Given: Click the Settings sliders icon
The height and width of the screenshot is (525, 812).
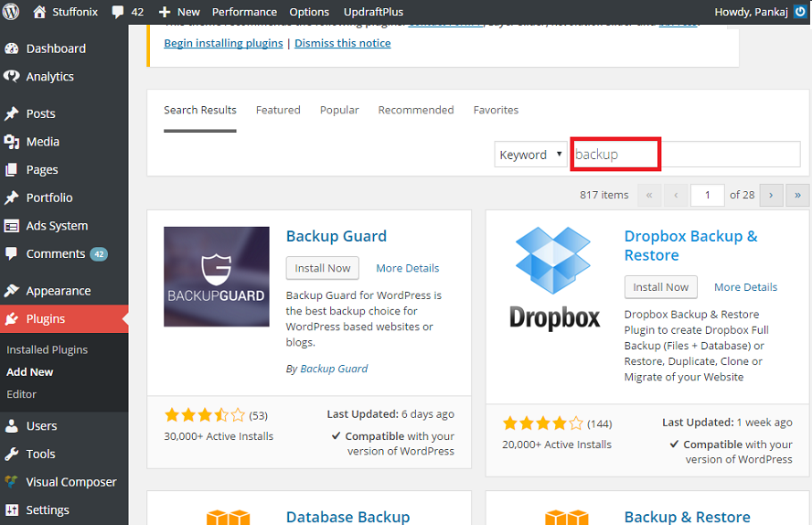Looking at the screenshot, I should tap(11, 510).
